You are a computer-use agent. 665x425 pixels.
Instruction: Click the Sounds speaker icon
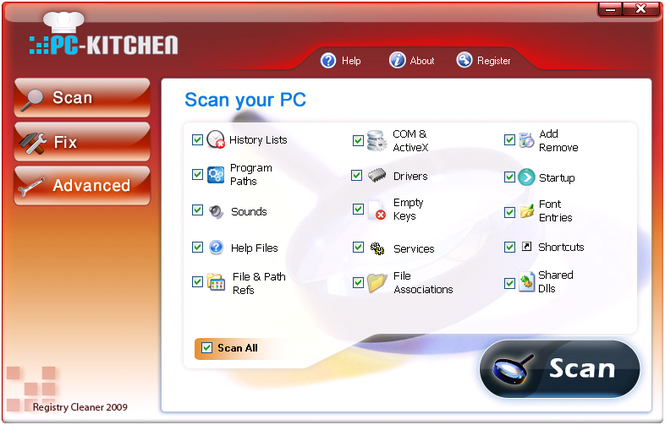click(216, 211)
